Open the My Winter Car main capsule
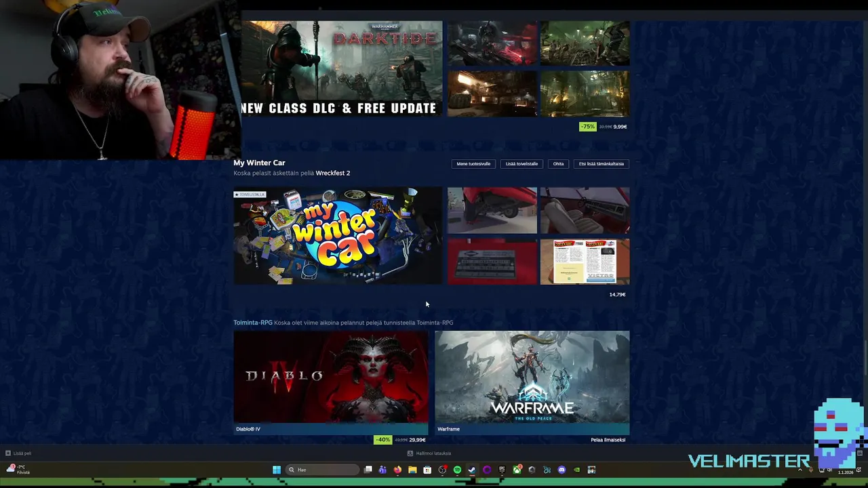Viewport: 868px width, 488px height. click(338, 236)
